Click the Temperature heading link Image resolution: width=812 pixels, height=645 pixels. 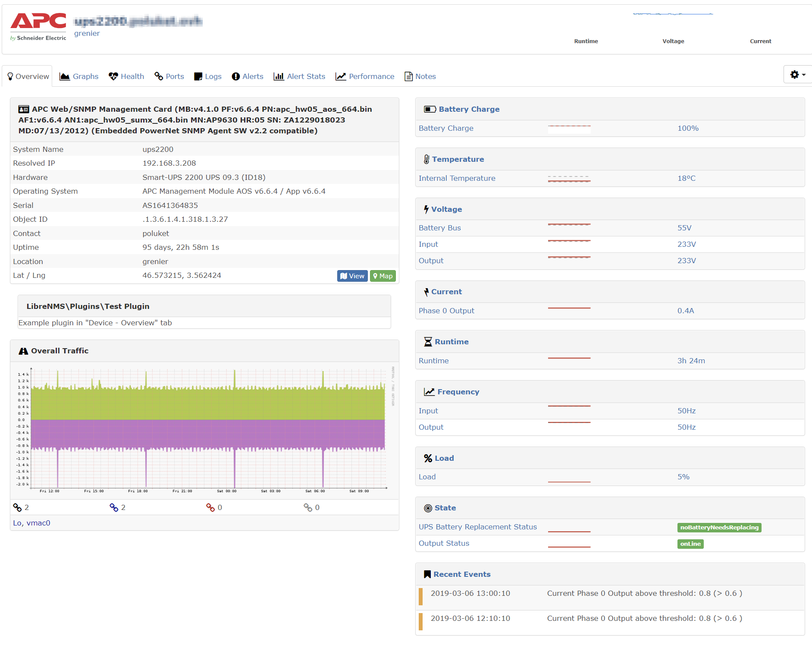[x=458, y=159]
